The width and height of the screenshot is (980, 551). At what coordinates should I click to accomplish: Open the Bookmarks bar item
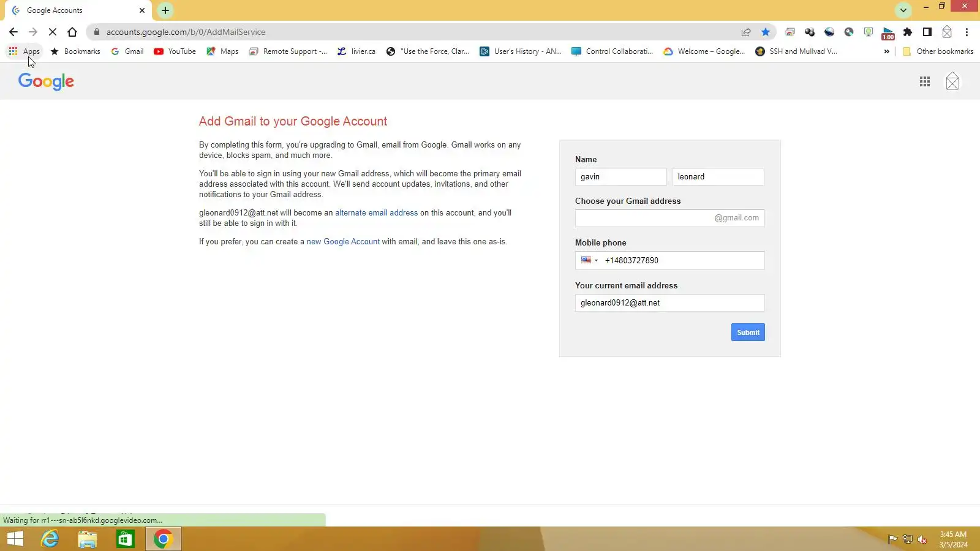[75, 51]
